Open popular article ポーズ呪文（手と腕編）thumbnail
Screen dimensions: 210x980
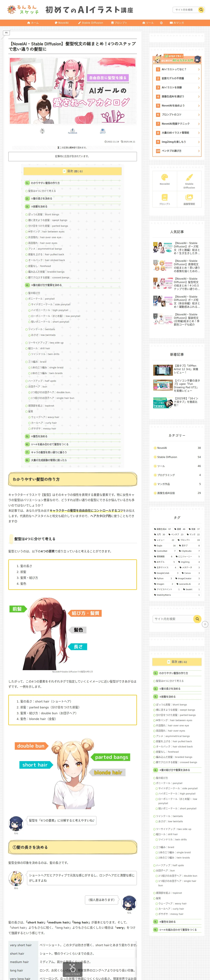[163, 248]
